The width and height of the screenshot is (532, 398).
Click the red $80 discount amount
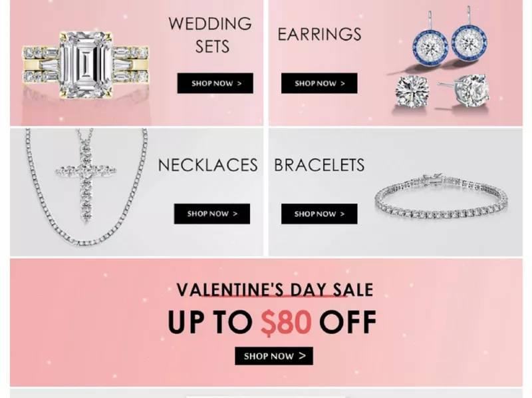point(286,322)
